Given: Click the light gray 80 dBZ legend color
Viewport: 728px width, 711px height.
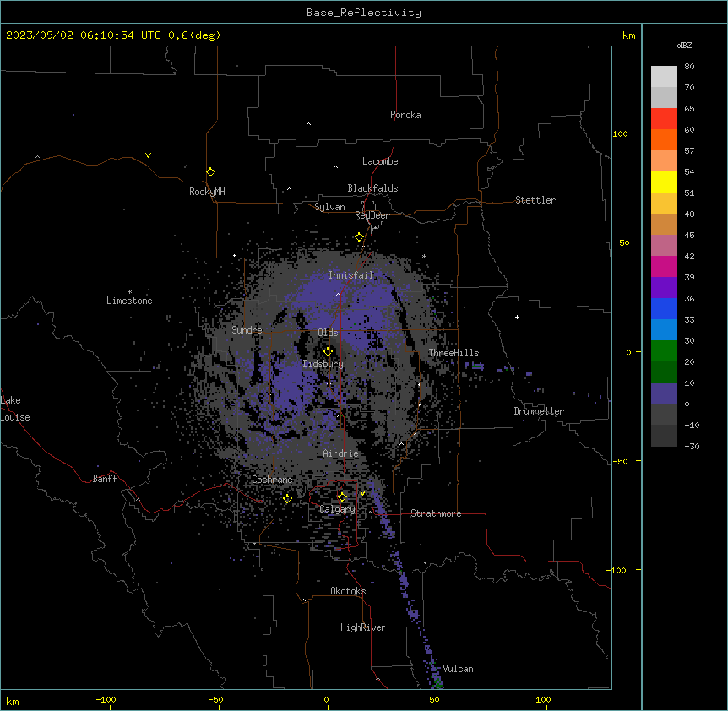Looking at the screenshot, I should click(664, 76).
